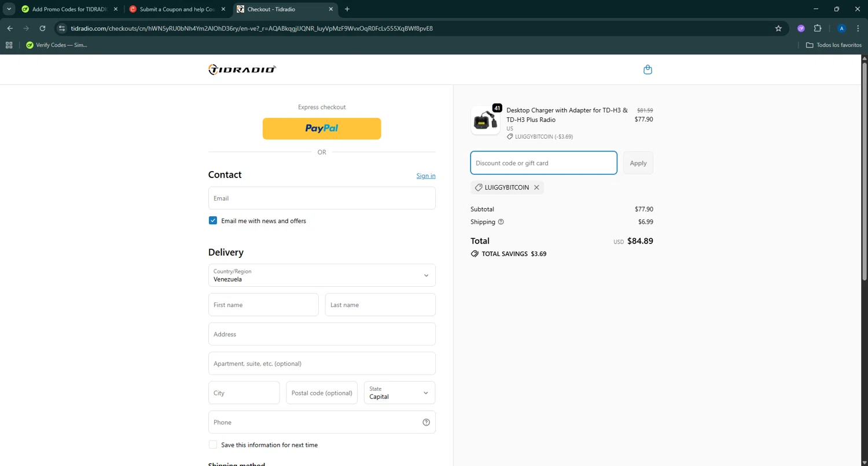This screenshot has width=868, height=466.
Task: Go back with the browser back arrow
Action: point(10,28)
